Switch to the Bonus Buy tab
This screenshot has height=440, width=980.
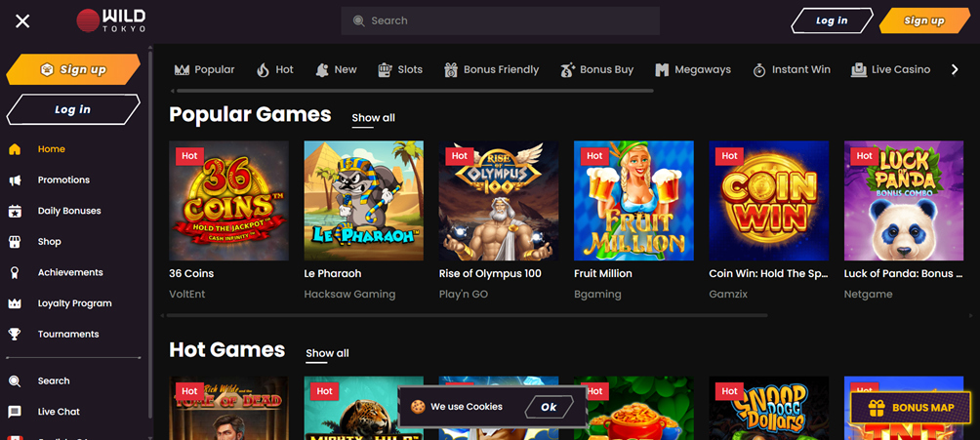coord(596,70)
